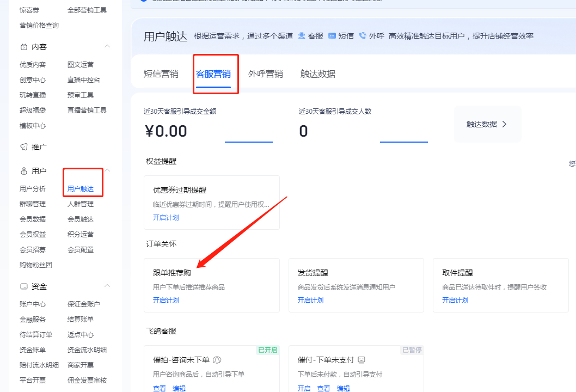Switch to the 外呼营销 tab
This screenshot has height=392, width=576.
265,73
